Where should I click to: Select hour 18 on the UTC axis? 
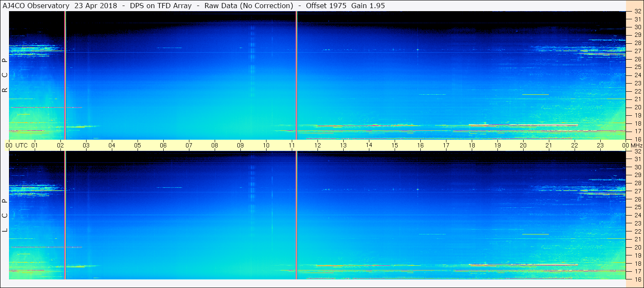(472, 145)
